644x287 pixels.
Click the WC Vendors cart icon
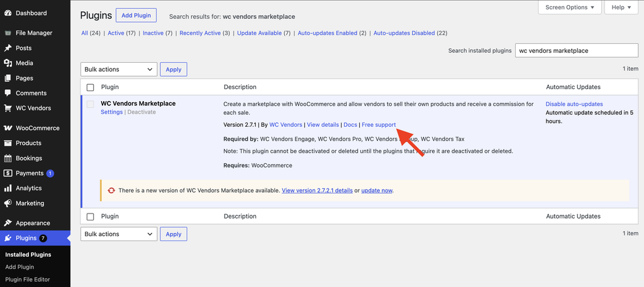8,108
